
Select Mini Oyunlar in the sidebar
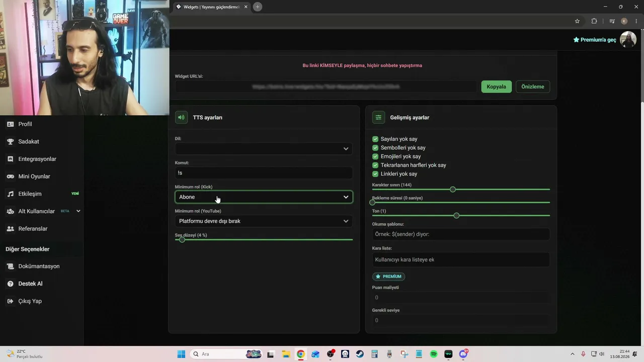tap(34, 176)
